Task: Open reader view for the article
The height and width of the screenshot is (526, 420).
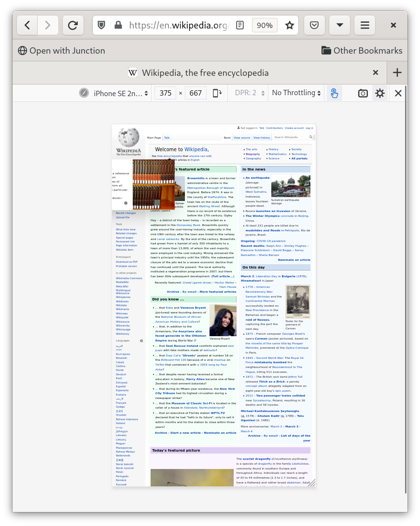Action: coord(240,25)
